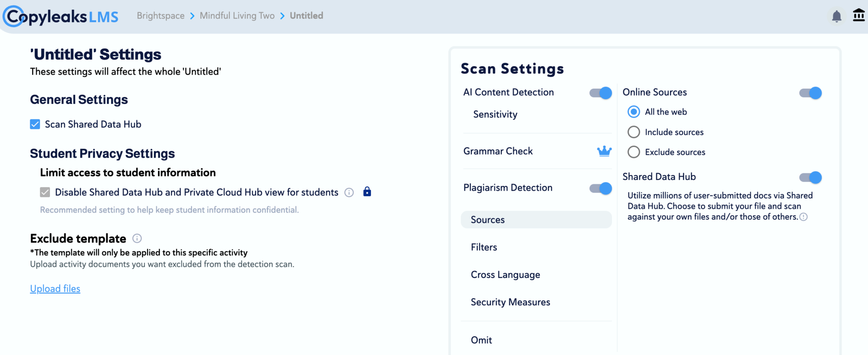Turn off Plagiarism Detection toggle
868x355 pixels.
pyautogui.click(x=601, y=188)
